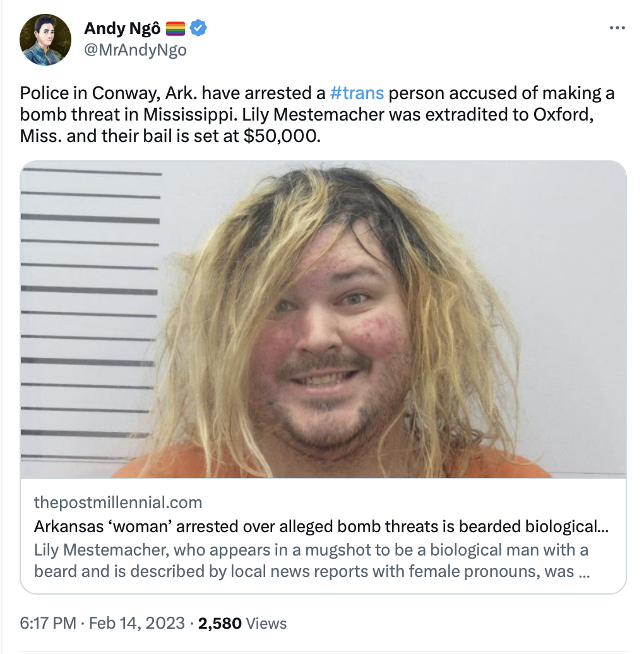The height and width of the screenshot is (654, 644).
Task: Click the tweet body text
Action: click(x=317, y=114)
